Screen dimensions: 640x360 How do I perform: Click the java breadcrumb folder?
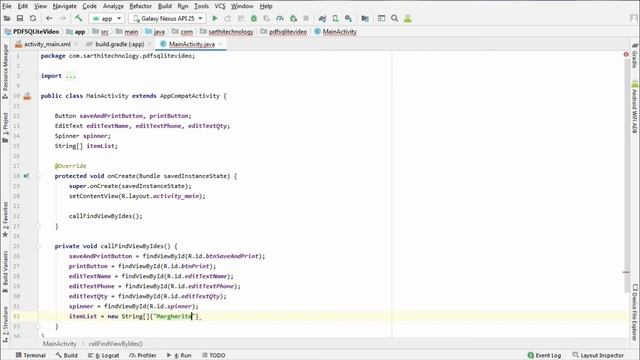tap(159, 31)
